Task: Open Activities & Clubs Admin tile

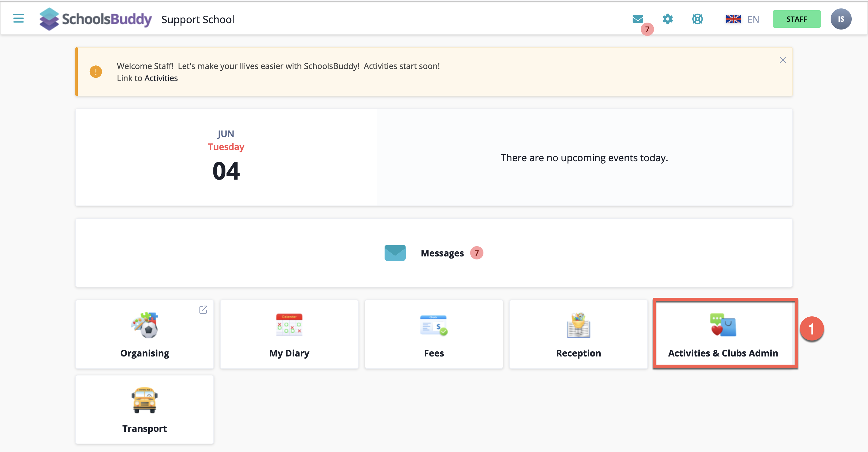Action: [x=723, y=334]
